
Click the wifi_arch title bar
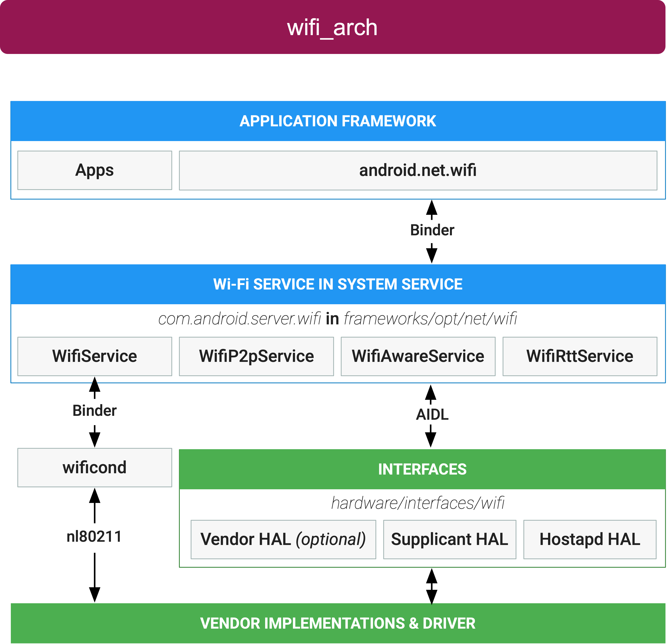point(334,28)
